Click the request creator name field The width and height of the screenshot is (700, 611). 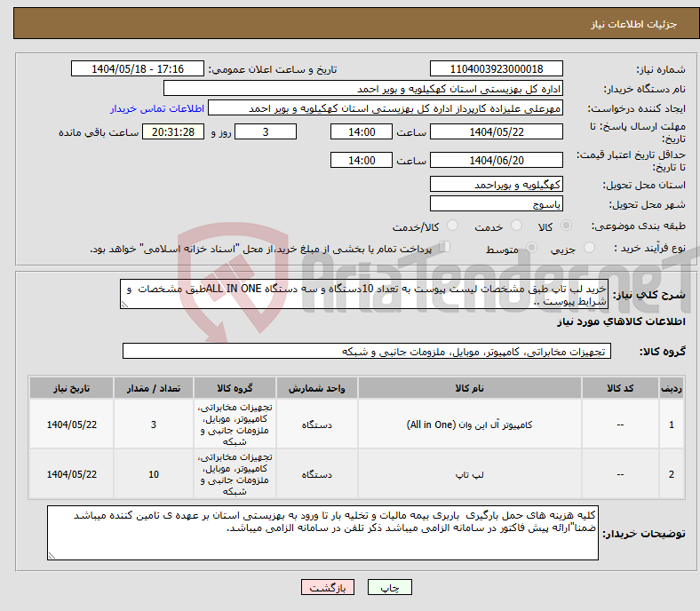(x=386, y=108)
